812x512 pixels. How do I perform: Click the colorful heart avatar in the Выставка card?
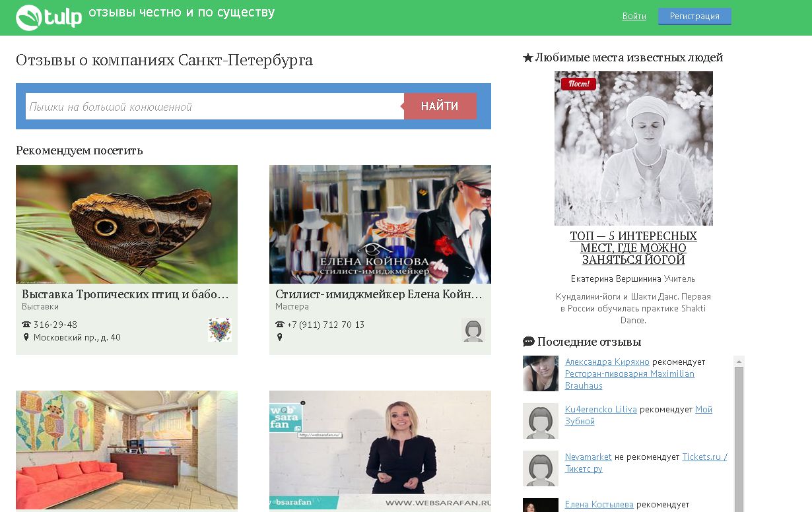[220, 329]
